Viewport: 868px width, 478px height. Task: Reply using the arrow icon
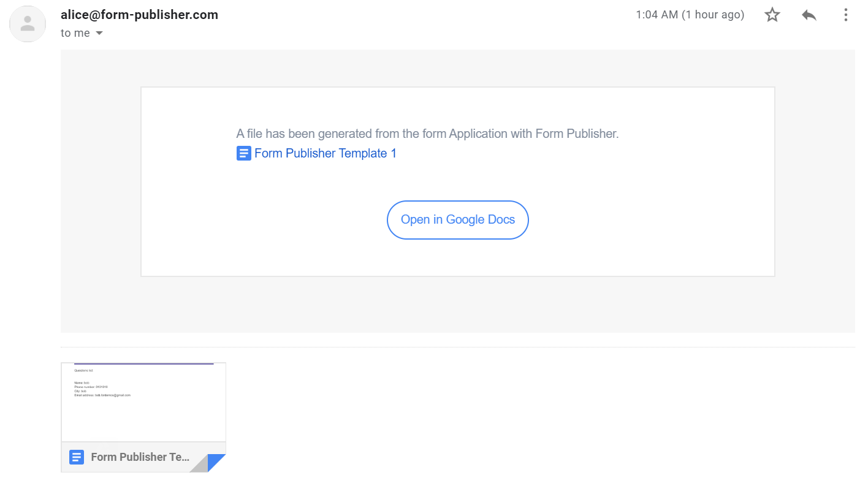click(x=809, y=15)
